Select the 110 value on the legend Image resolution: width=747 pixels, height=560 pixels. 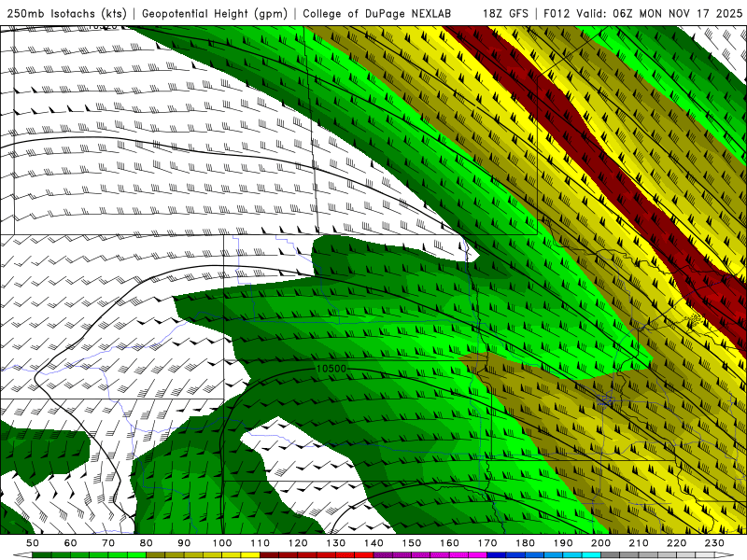pos(261,543)
